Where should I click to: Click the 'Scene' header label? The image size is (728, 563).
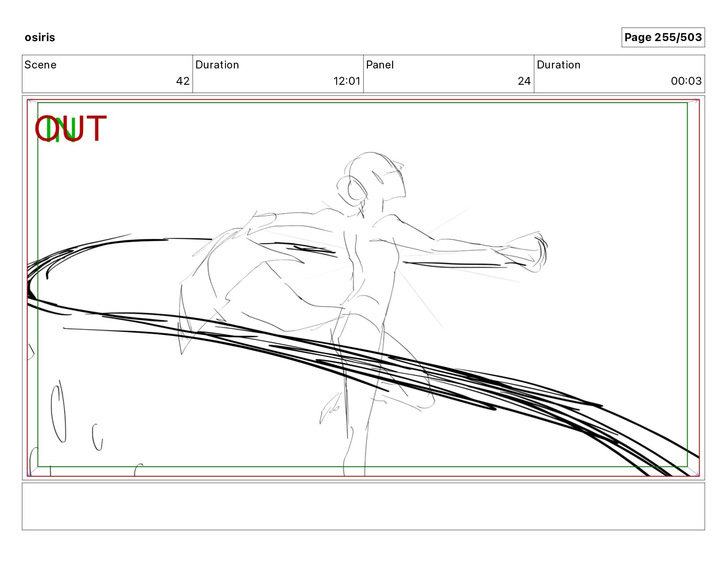tap(41, 65)
